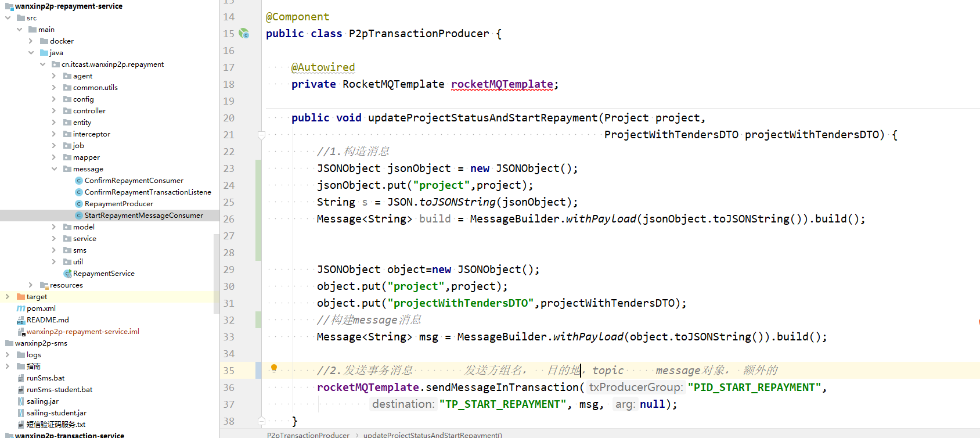Select StartRepaymentMessageConsumer class
The width and height of the screenshot is (980, 438).
pyautogui.click(x=143, y=216)
